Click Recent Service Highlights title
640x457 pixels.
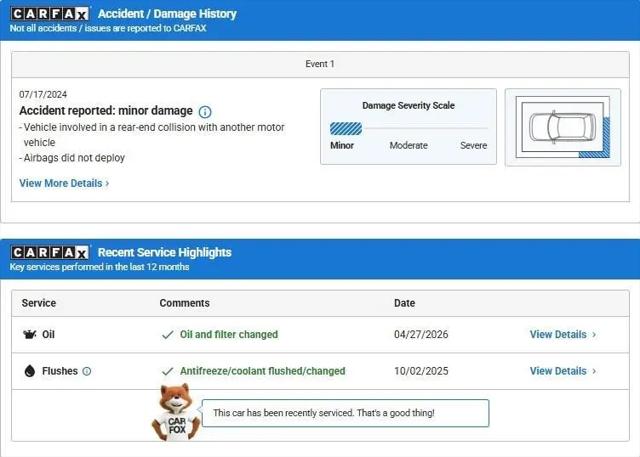tap(164, 253)
